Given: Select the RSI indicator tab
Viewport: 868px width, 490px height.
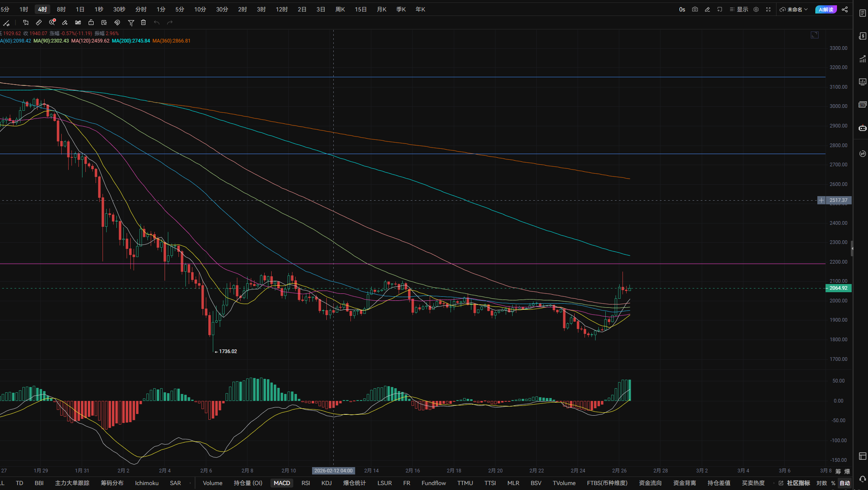Looking at the screenshot, I should click(306, 483).
